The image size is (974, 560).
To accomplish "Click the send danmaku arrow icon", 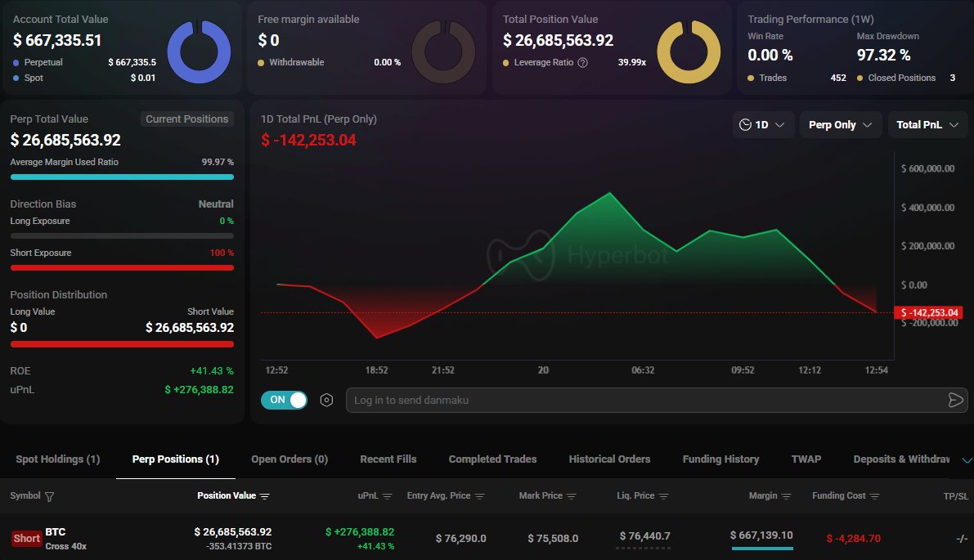I will click(x=954, y=400).
